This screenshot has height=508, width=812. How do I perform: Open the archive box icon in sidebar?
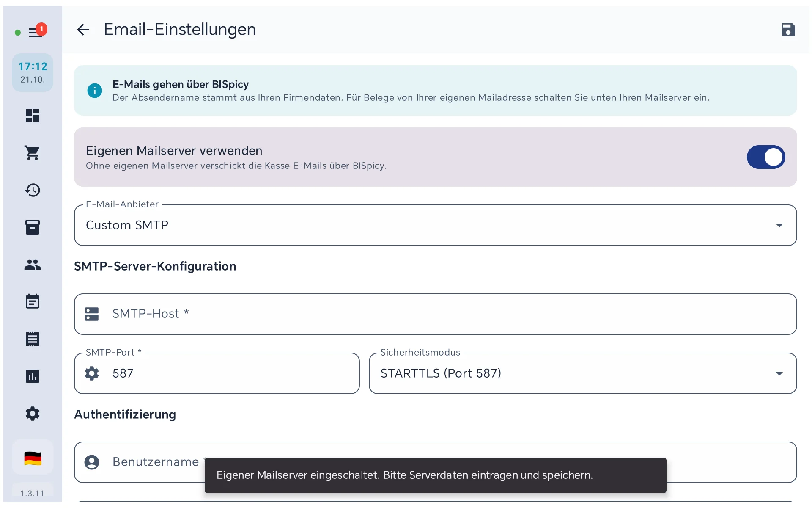coord(33,227)
